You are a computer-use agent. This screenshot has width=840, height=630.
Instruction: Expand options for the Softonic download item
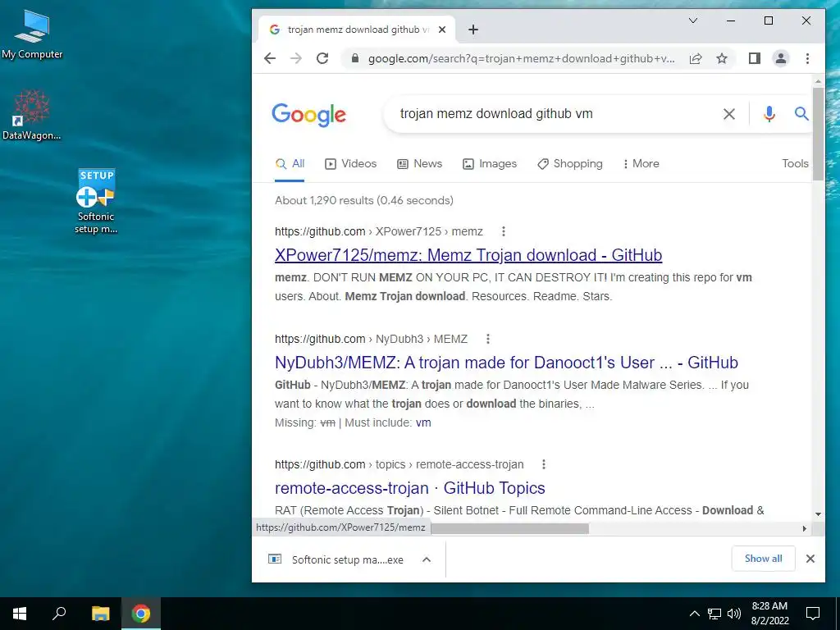(427, 559)
